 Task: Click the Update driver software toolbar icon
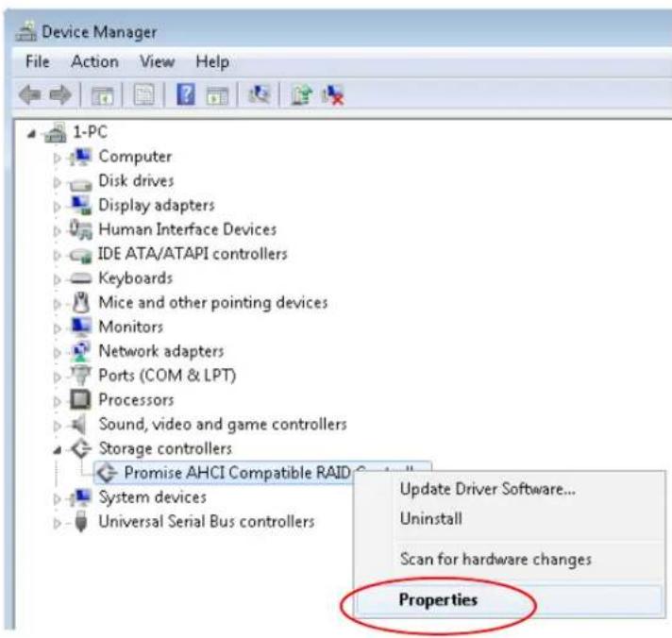302,94
